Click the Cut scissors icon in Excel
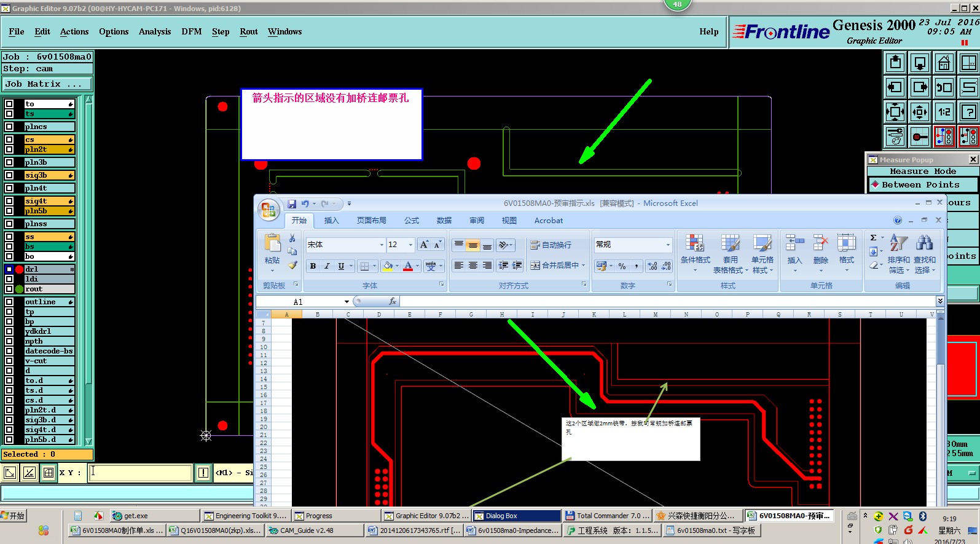The width and height of the screenshot is (980, 544). click(x=292, y=238)
